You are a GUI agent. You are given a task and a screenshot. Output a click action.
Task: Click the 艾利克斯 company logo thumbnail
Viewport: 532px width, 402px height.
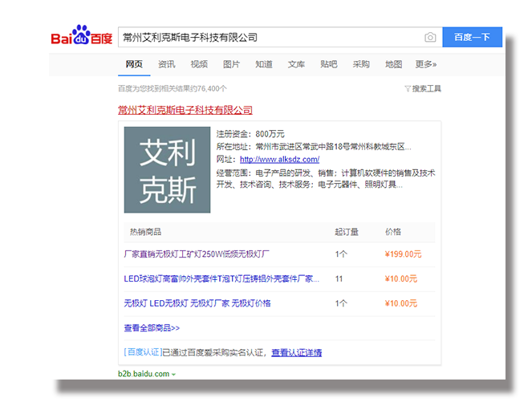pos(167,170)
